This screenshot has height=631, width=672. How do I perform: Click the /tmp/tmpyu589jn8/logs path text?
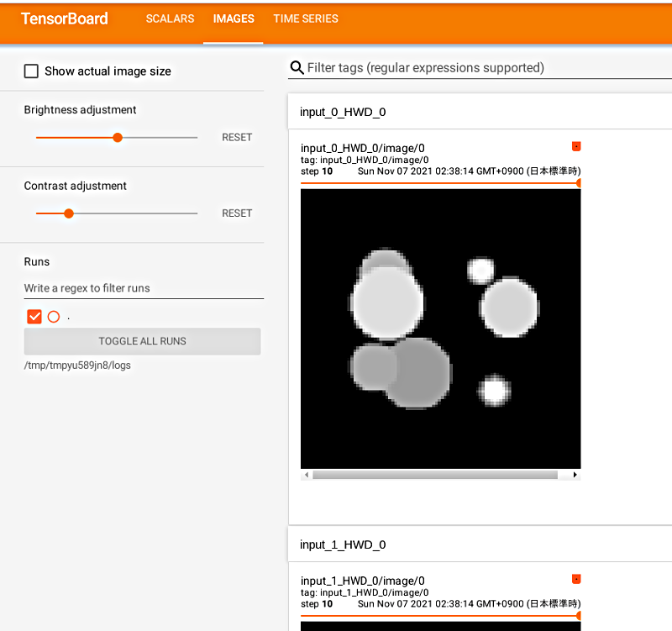click(77, 365)
